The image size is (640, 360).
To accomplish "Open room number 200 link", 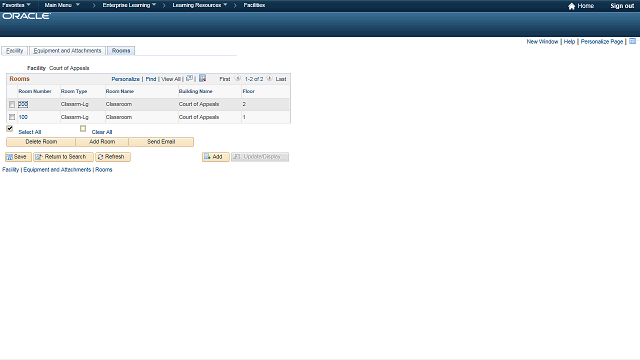I will coord(23,104).
